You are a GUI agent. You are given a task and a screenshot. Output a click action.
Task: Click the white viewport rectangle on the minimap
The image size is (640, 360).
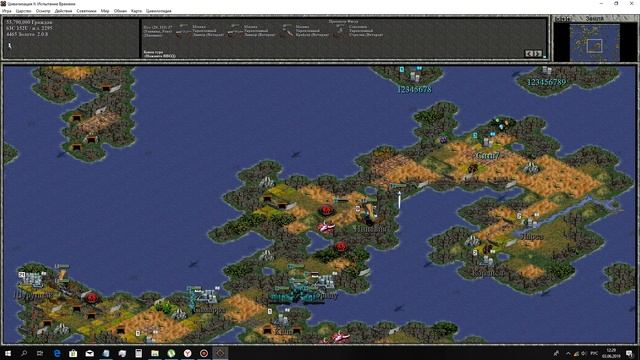click(594, 46)
